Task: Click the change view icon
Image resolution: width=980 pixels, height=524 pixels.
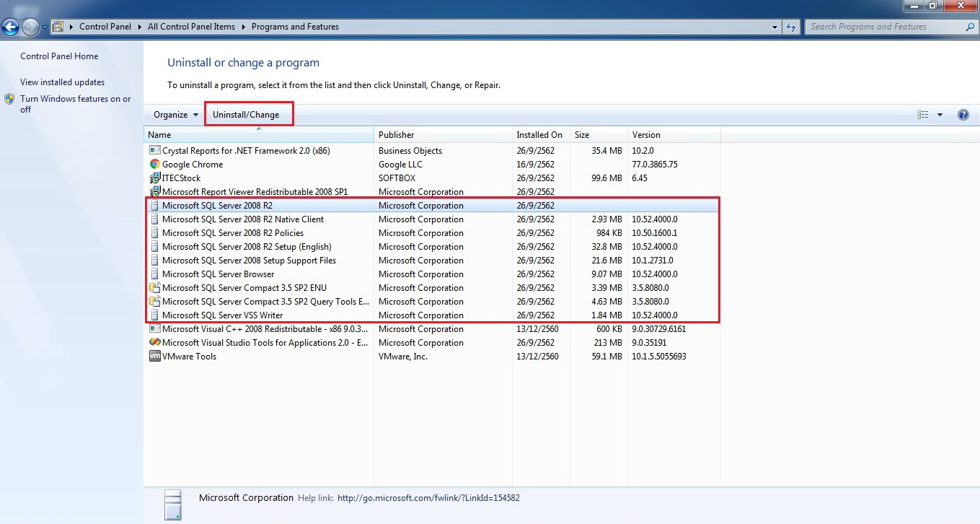Action: pyautogui.click(x=922, y=115)
